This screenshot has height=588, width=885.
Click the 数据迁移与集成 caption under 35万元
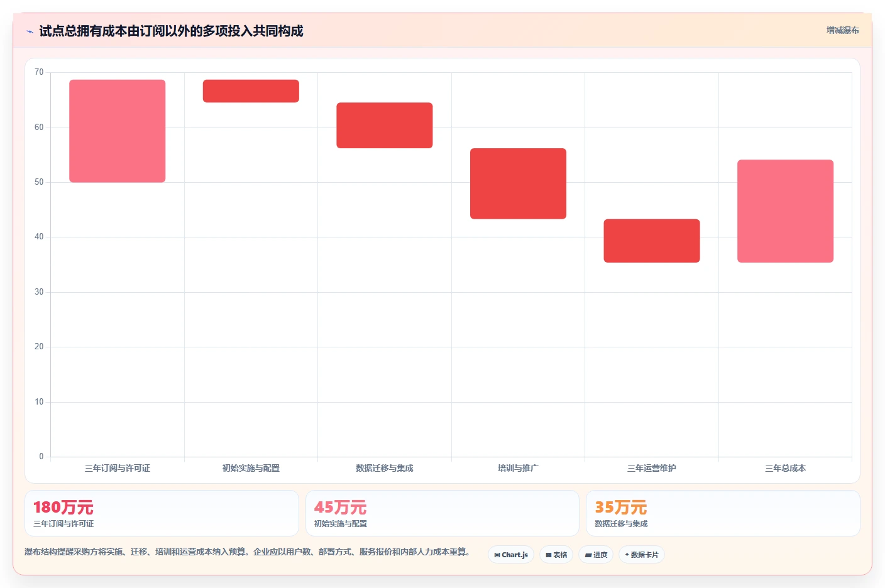click(x=621, y=523)
